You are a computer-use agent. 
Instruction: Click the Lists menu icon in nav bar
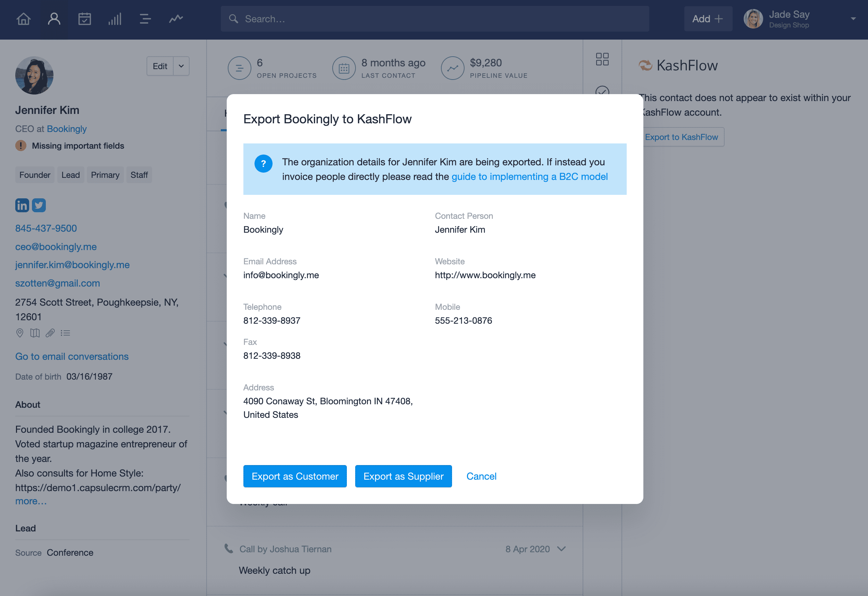(x=144, y=18)
